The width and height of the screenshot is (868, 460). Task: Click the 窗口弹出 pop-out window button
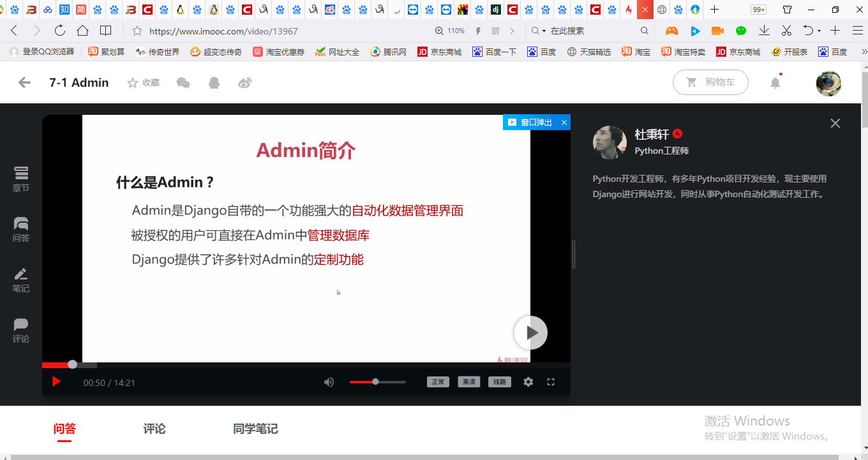click(530, 122)
